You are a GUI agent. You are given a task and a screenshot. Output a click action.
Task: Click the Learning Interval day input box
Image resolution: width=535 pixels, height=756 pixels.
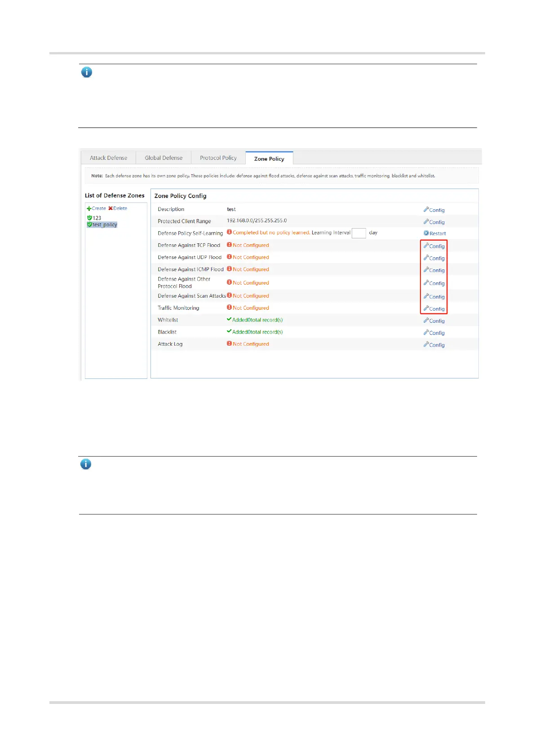[x=358, y=233]
